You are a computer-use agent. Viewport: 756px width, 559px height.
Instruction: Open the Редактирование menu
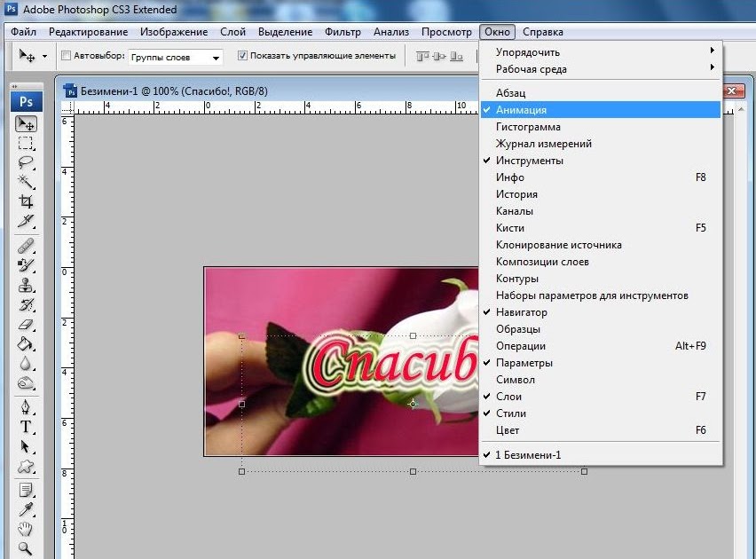[88, 32]
